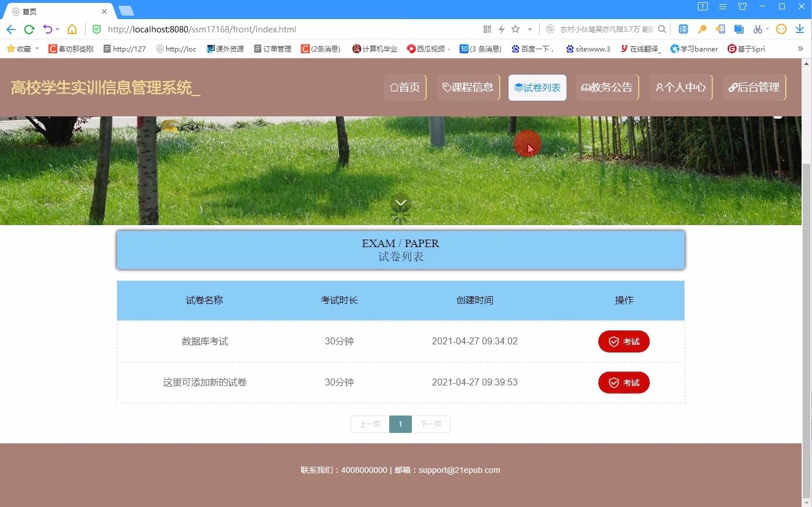Click the search magnifier in the address bar

point(662,29)
